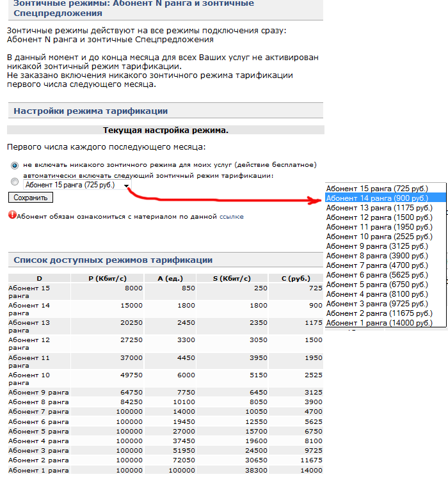Click the 'Текущая настройка режима.' bar

(166, 130)
